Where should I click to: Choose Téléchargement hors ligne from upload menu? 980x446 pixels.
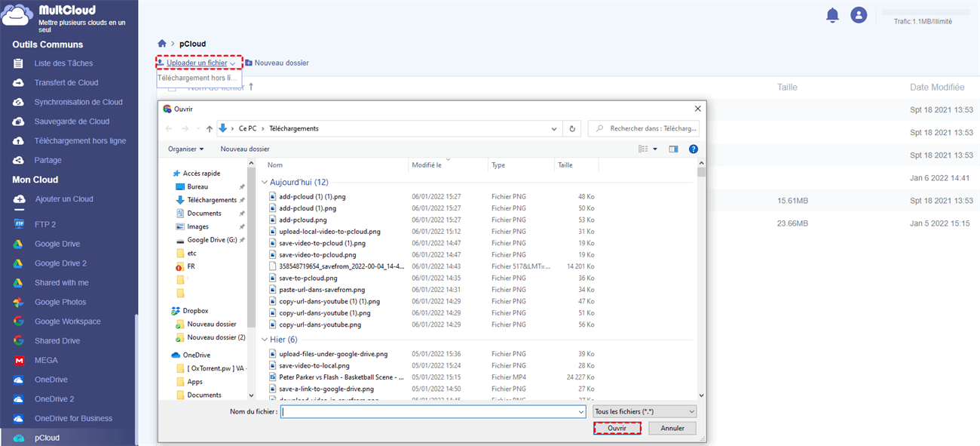(197, 78)
